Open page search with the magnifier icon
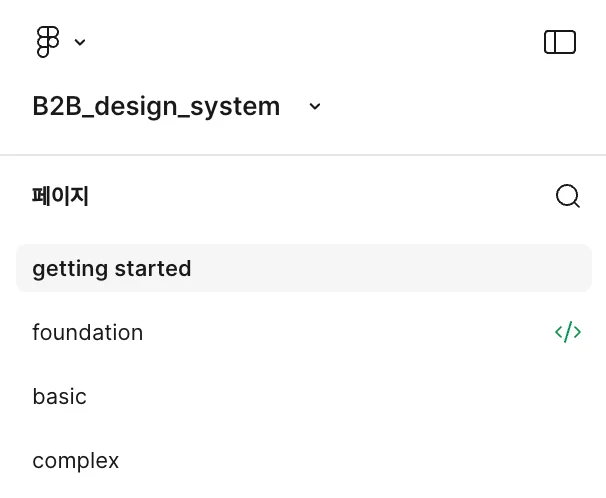Viewport: 606px width, 498px height. tap(567, 196)
